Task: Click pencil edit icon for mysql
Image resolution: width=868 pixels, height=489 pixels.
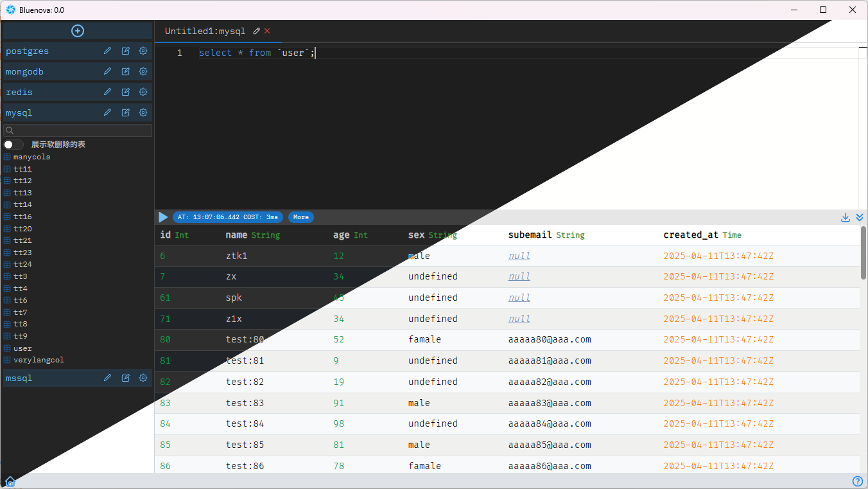Action: (x=108, y=112)
